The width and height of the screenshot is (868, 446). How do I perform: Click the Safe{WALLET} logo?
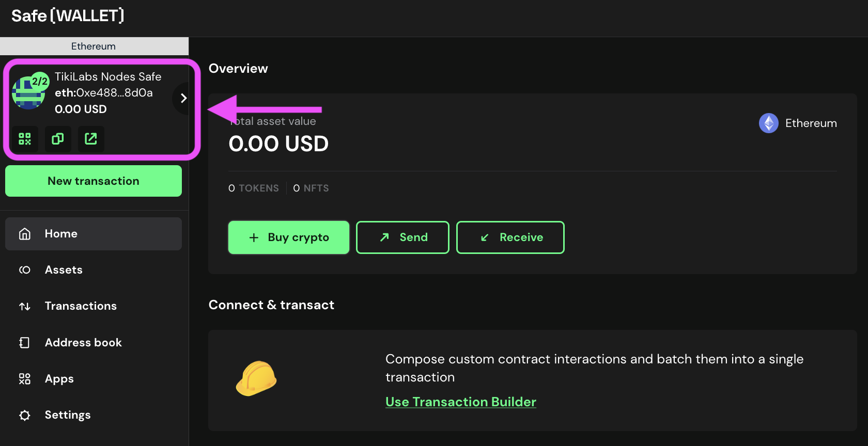point(68,16)
